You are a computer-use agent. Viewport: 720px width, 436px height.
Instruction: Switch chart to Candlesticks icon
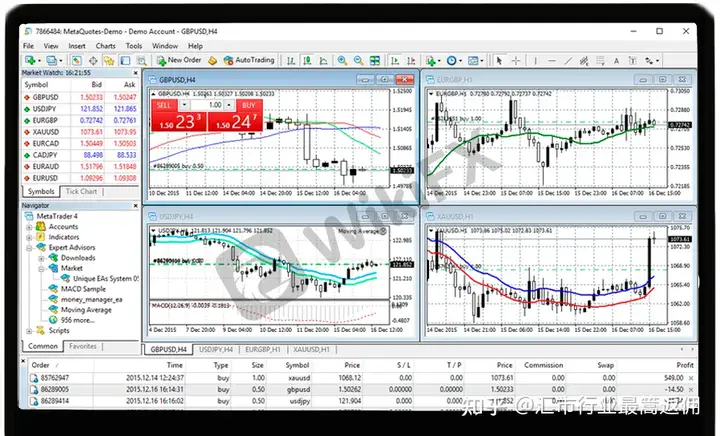pyautogui.click(x=307, y=60)
